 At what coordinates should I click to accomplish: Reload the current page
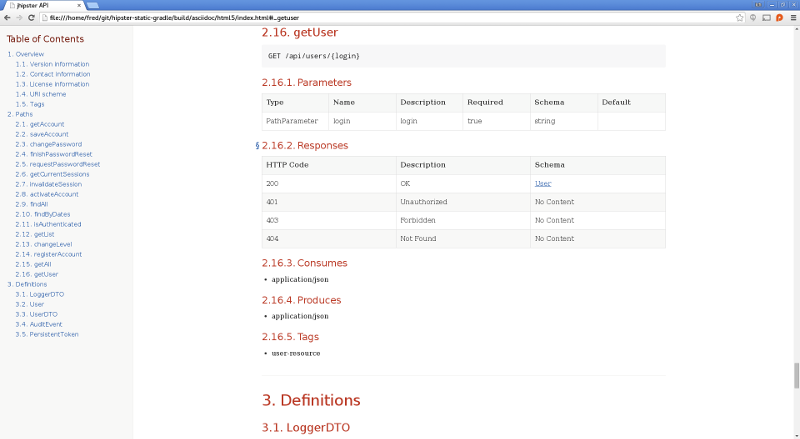[33, 18]
